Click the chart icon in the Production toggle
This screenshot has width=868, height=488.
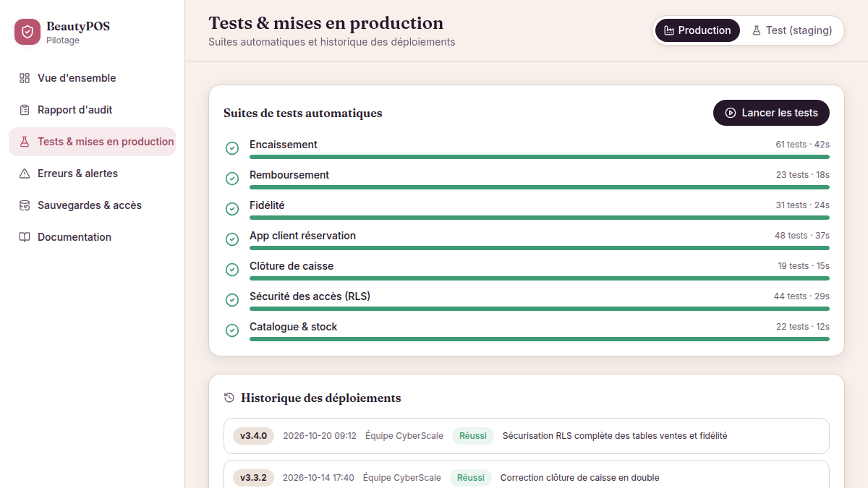pos(669,30)
